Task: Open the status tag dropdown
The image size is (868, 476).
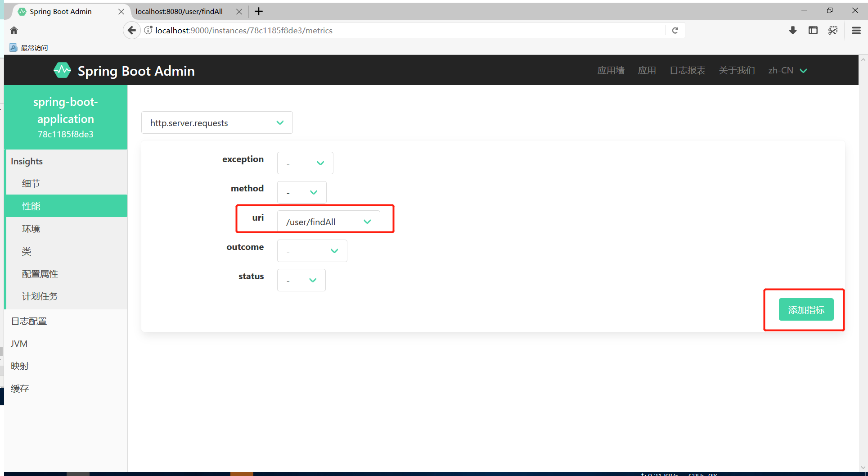Action: 301,280
